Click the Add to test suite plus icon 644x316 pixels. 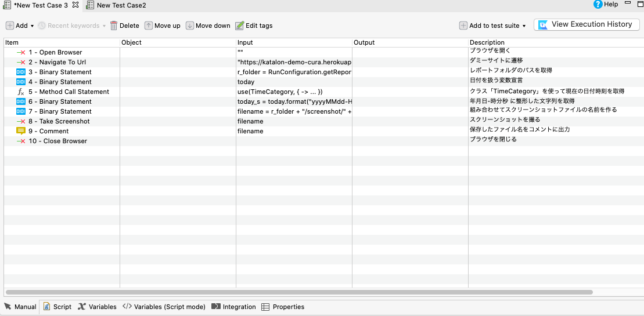pos(463,26)
